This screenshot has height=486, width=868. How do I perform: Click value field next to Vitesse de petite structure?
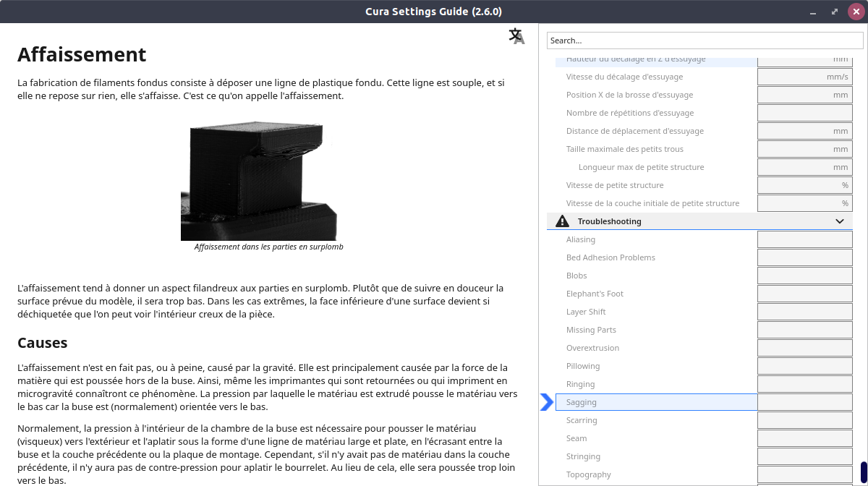click(x=805, y=185)
